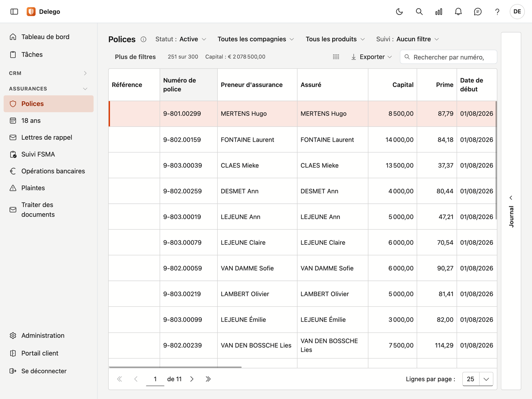Click the info icon beside Polices title

[x=143, y=40]
